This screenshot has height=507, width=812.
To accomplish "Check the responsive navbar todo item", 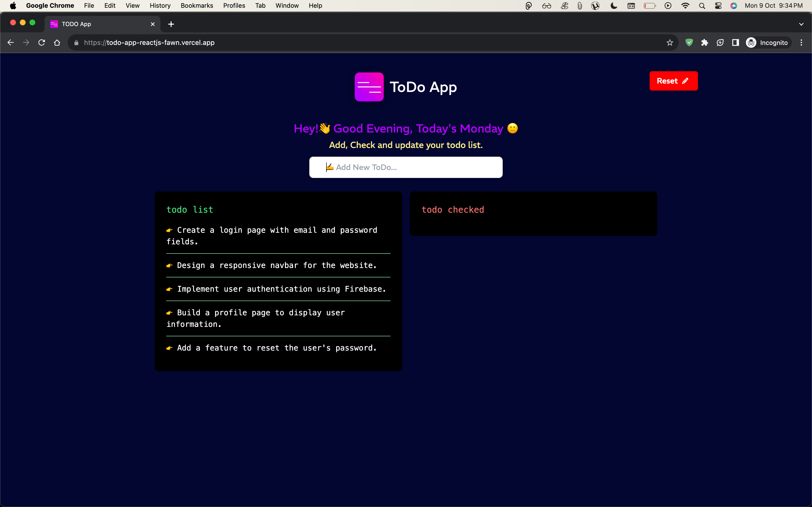I will click(277, 266).
